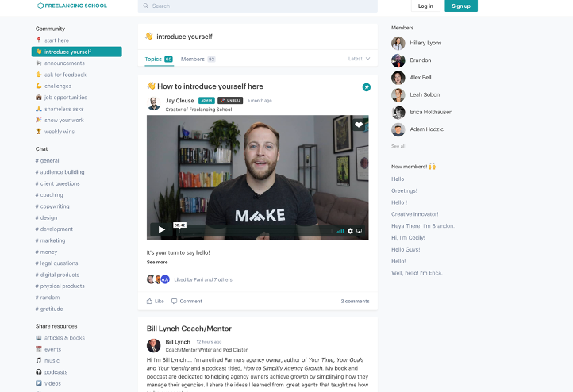
Task: Open the 2 comments link
Action: coord(356,301)
